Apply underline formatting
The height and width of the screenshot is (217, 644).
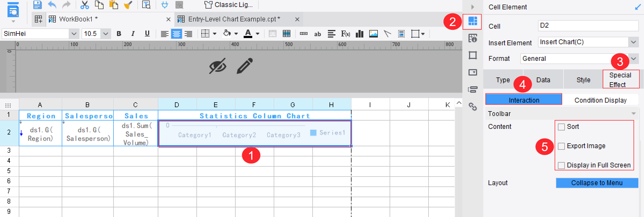[x=147, y=34]
